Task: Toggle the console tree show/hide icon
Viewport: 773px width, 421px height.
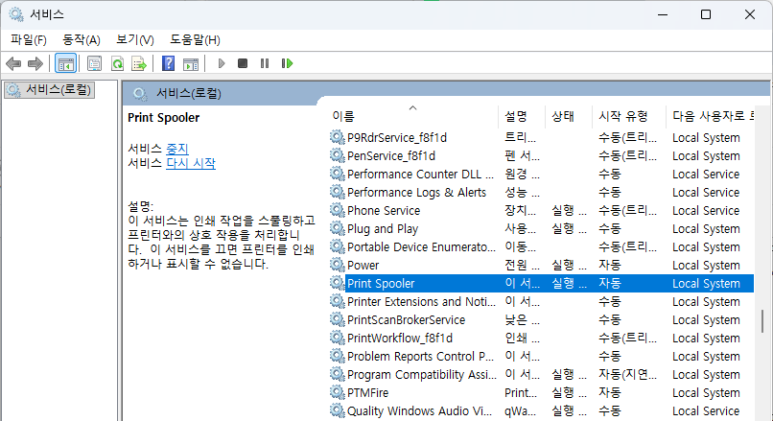Action: tap(66, 64)
